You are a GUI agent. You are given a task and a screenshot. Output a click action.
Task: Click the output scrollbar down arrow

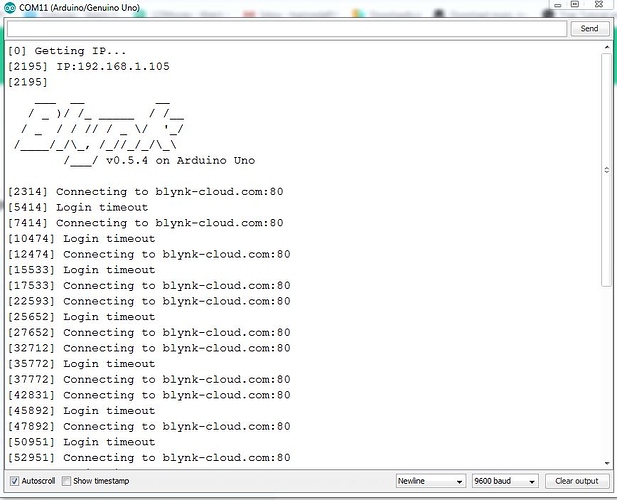[606, 463]
